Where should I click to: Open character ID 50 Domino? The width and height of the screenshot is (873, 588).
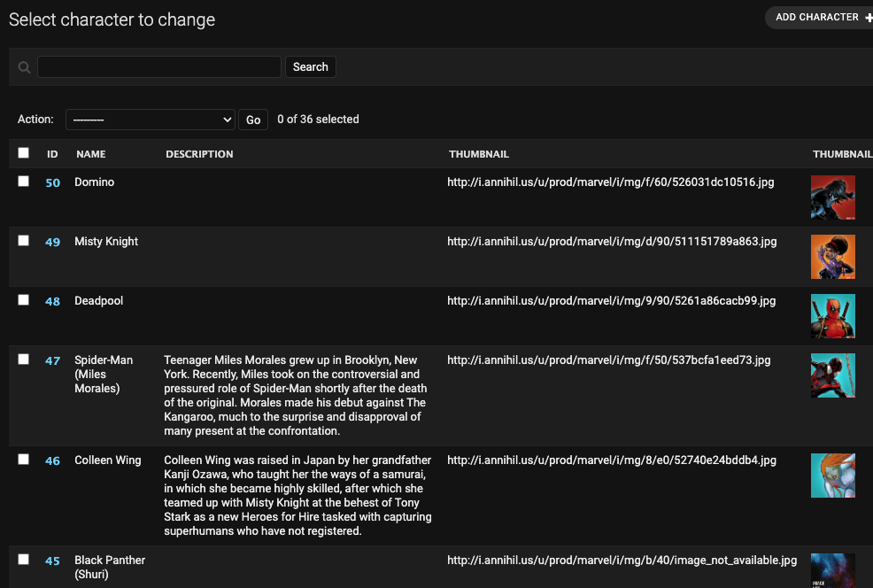(52, 182)
